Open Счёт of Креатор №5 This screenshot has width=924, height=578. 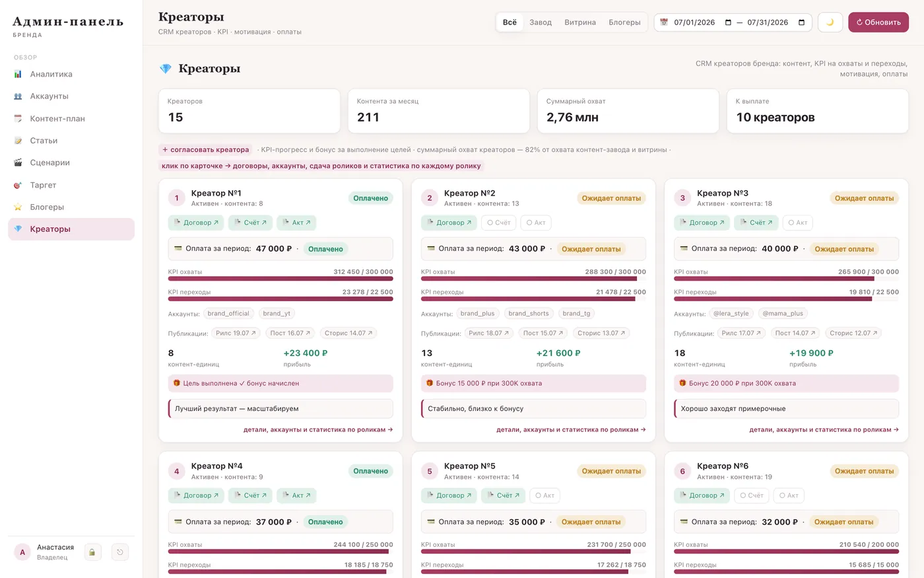point(504,495)
